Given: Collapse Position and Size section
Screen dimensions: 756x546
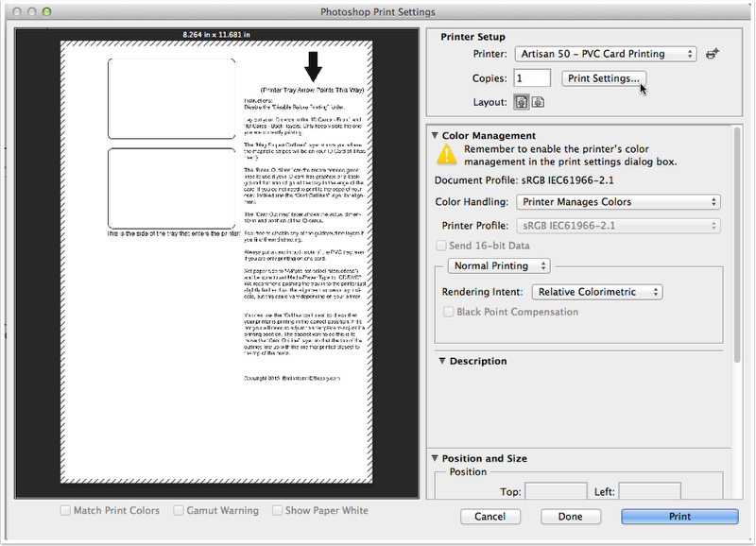Looking at the screenshot, I should [435, 458].
